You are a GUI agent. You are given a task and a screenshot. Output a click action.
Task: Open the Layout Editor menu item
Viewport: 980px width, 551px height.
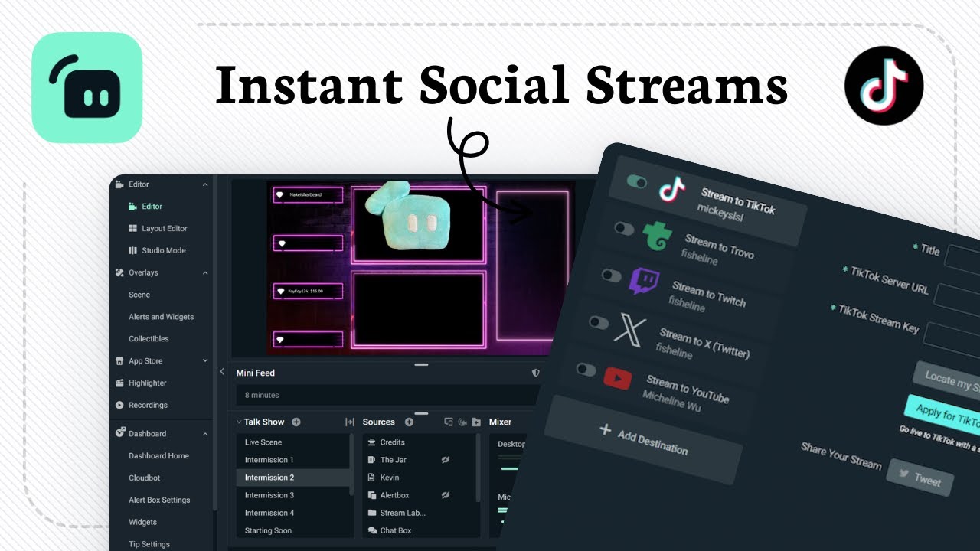pos(165,228)
